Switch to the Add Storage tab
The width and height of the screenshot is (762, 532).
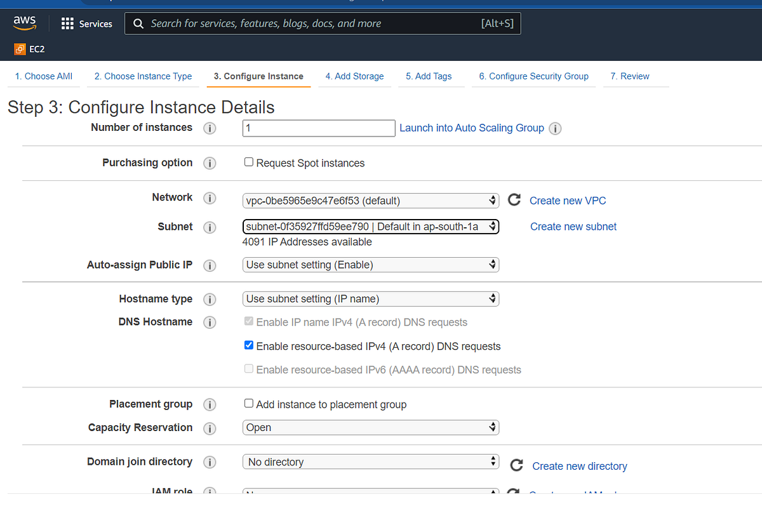pyautogui.click(x=354, y=76)
